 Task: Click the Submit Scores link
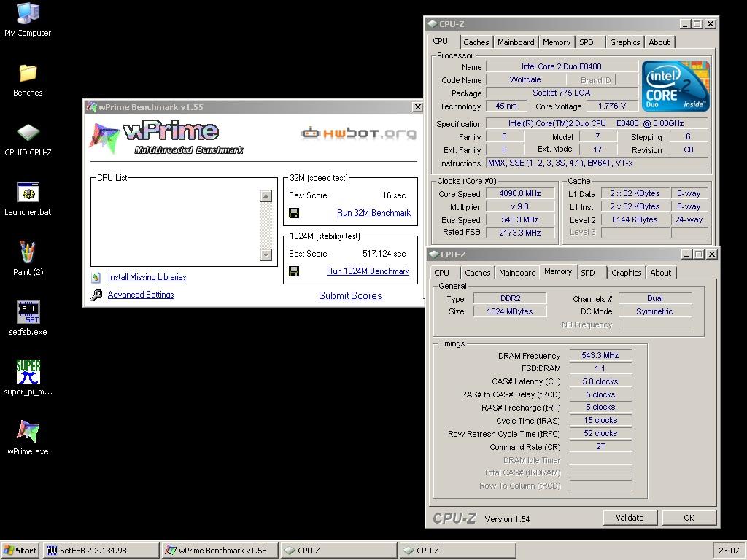(x=350, y=296)
